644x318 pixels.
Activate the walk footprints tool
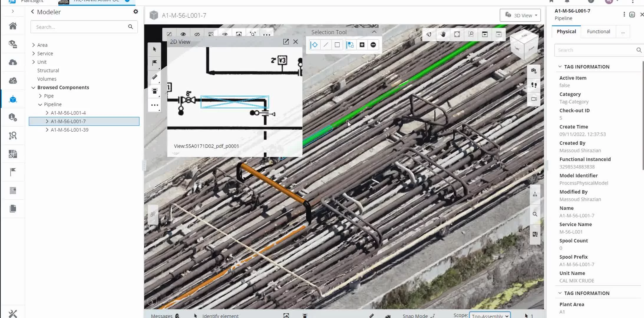(x=534, y=85)
